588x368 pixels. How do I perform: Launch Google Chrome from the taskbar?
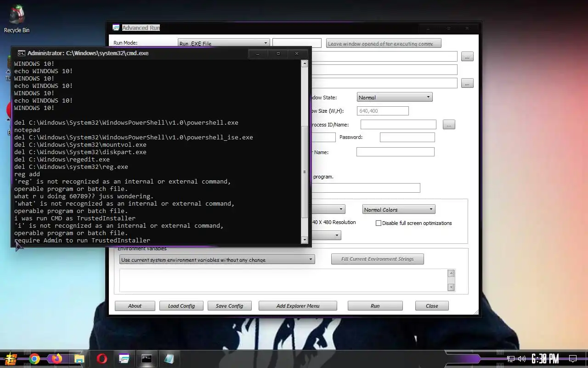34,358
